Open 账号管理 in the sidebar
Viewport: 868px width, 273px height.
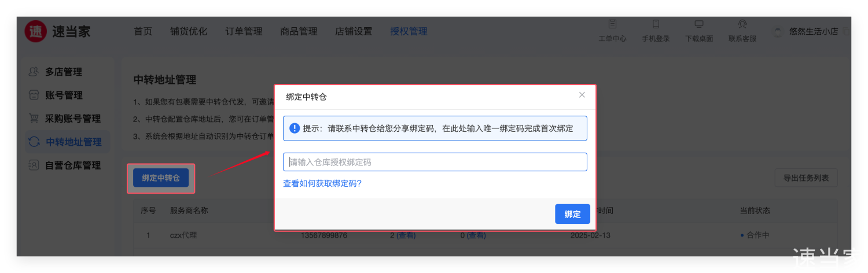click(x=64, y=95)
